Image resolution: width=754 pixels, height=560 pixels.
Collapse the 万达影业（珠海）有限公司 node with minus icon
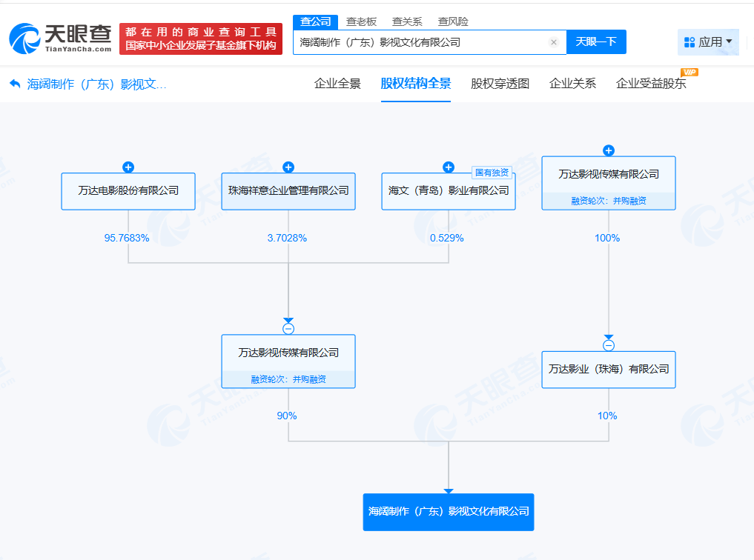(609, 345)
